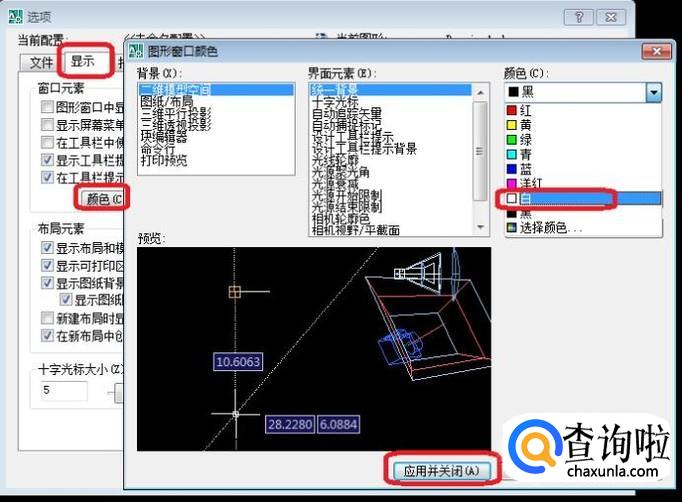Screen dimensions: 682x502
Task: Select 相机视野/平截面 interface element
Action: (356, 230)
